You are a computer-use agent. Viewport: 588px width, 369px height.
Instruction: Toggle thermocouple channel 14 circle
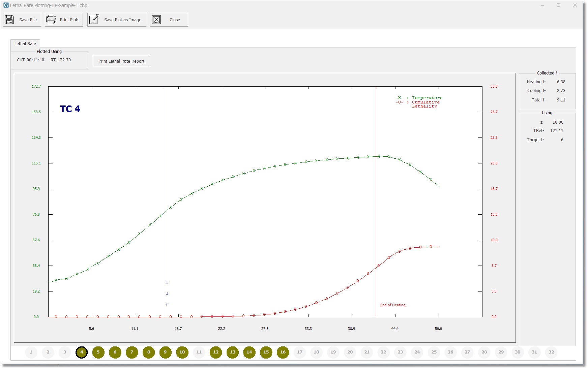249,352
